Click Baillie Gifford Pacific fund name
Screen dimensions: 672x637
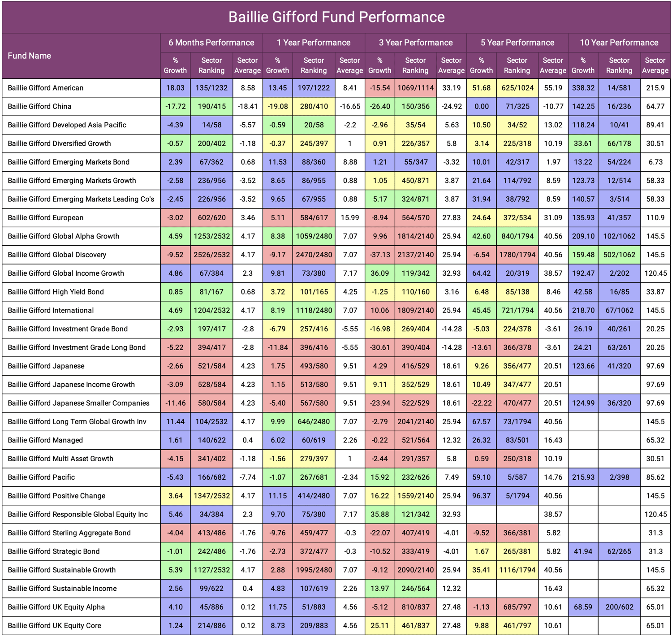coord(41,477)
